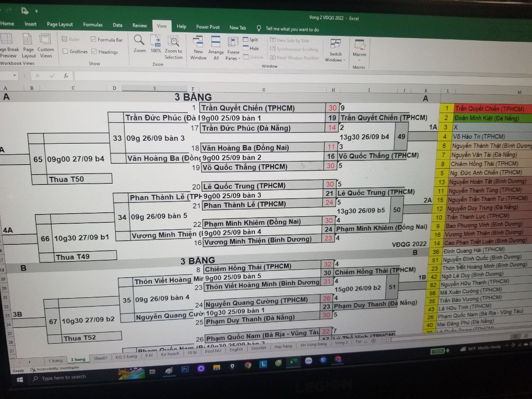This screenshot has width=532, height=399.
Task: Open the Zoom dialog magnifier icon
Action: [139, 41]
